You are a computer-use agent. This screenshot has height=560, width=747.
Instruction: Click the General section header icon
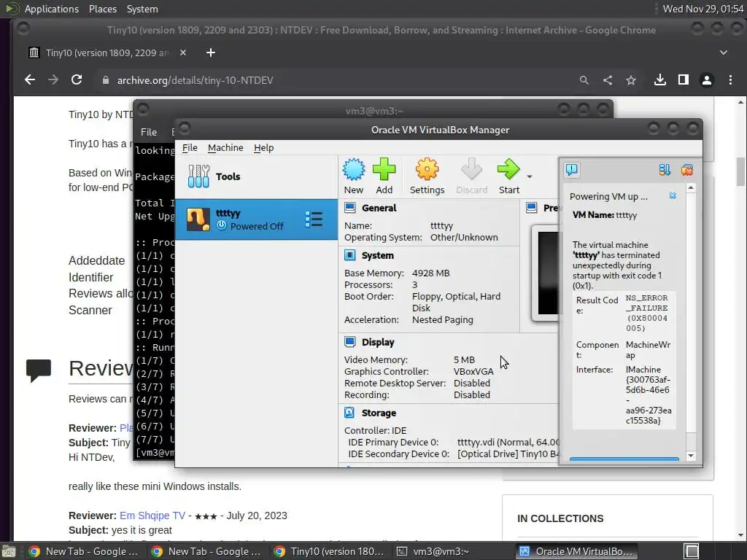[x=349, y=208]
